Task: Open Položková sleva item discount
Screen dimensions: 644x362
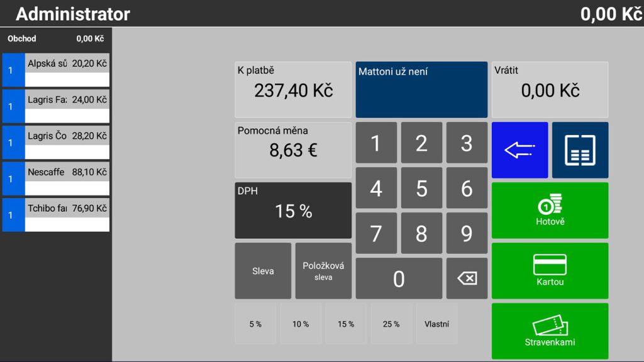Action: (x=323, y=271)
